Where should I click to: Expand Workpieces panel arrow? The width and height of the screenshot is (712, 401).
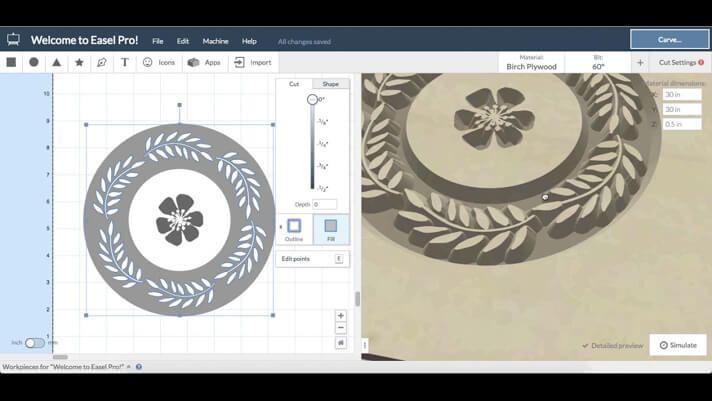pos(129,366)
